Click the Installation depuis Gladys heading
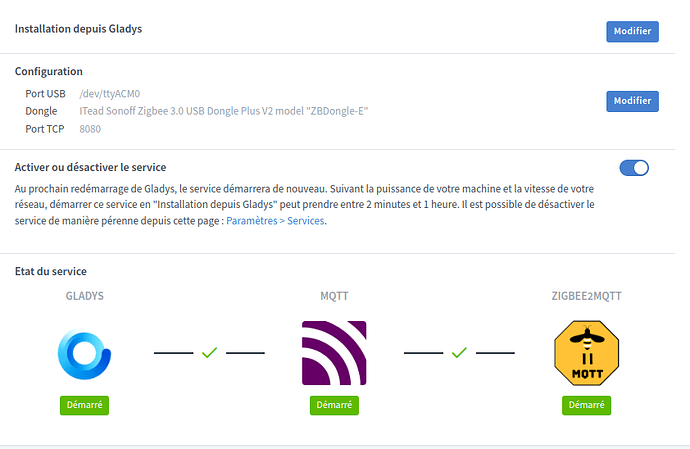Viewport: 690px width, 449px height. point(78,29)
